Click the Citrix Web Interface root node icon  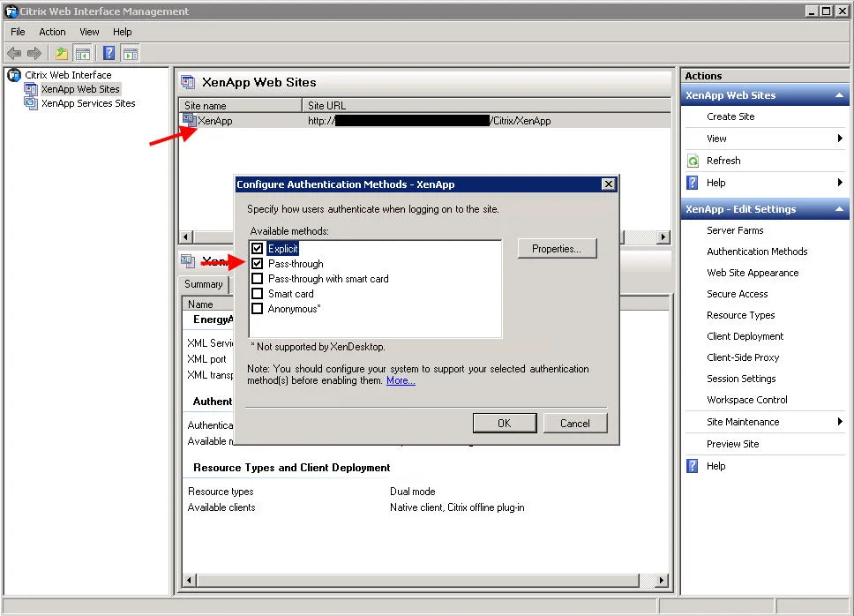(14, 75)
